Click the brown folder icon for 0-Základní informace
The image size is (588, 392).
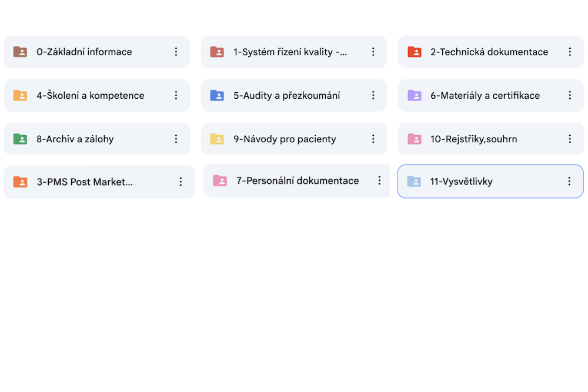tap(20, 52)
